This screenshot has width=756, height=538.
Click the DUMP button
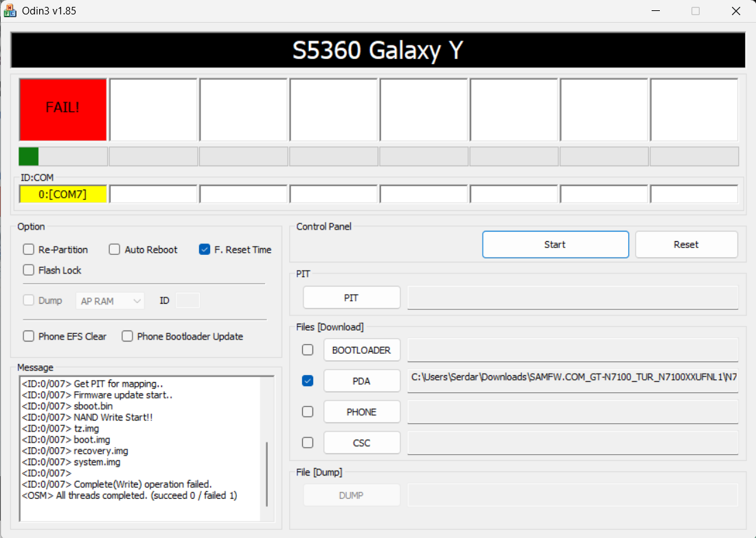pyautogui.click(x=352, y=495)
